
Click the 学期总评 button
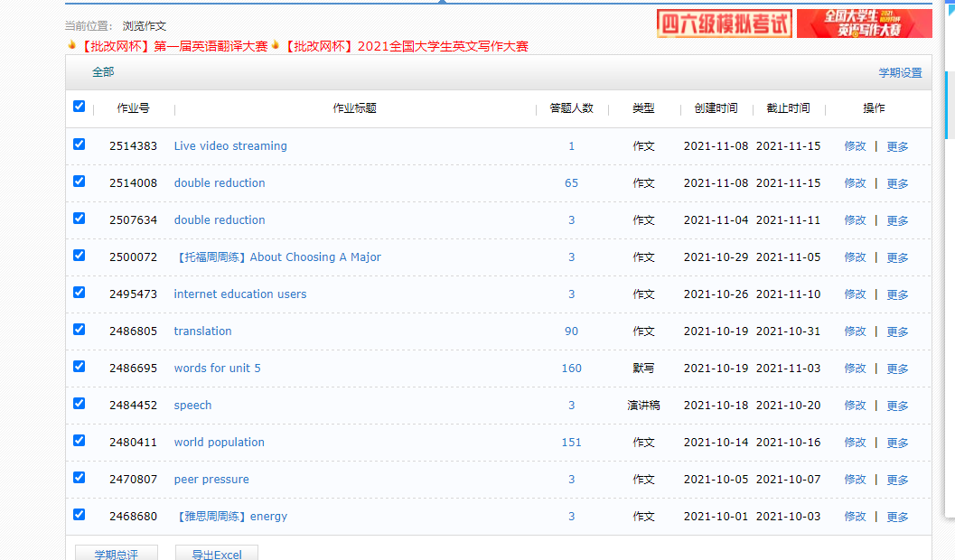coord(117,555)
